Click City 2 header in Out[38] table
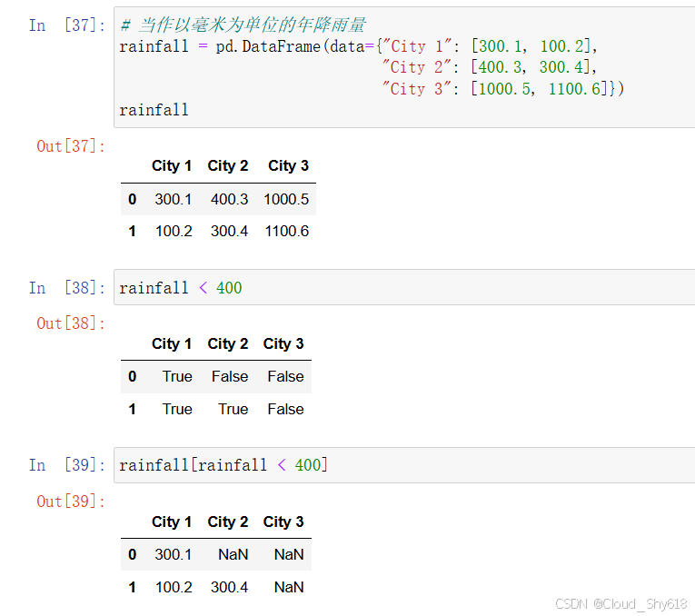695x616 pixels. tap(228, 344)
